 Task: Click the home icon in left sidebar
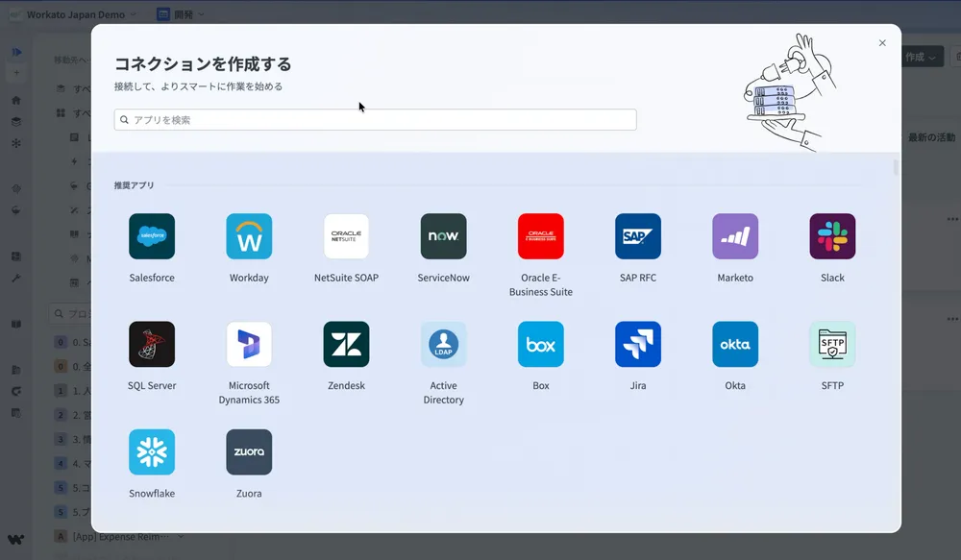[x=16, y=100]
